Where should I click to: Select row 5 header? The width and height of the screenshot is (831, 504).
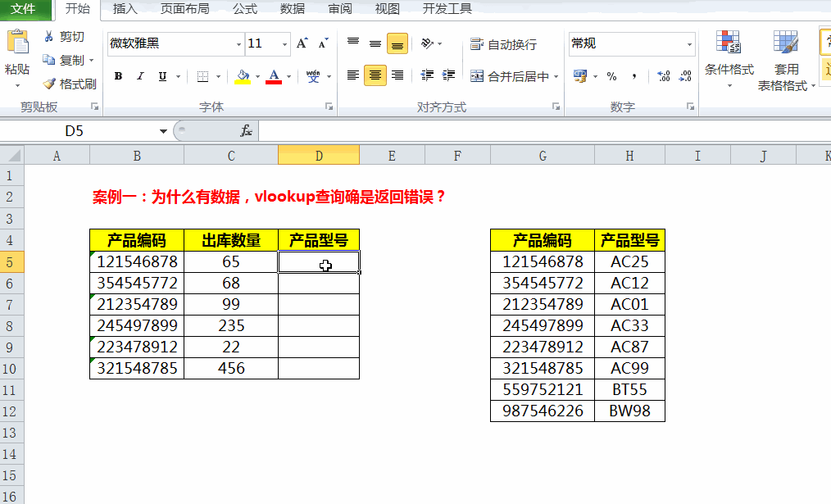[11, 261]
